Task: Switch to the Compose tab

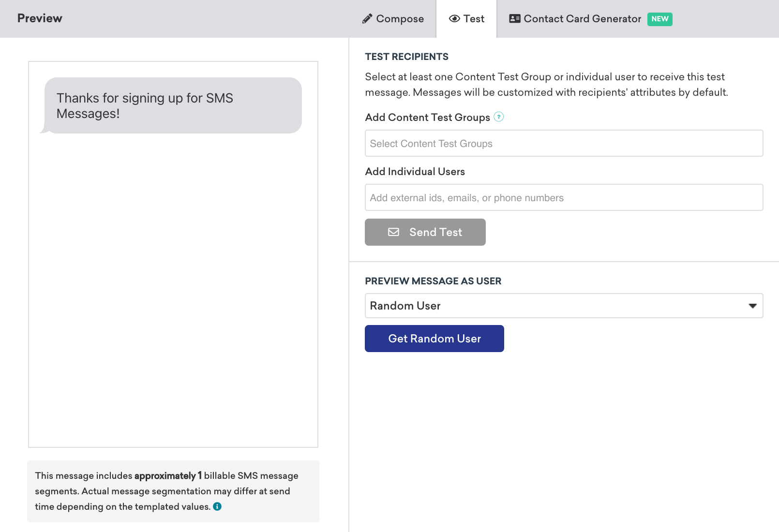Action: point(393,19)
